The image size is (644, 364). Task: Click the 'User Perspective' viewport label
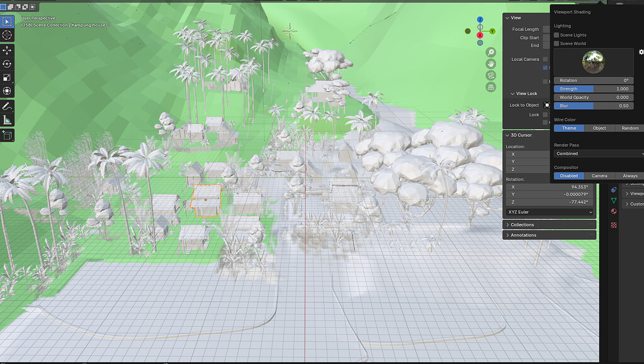point(38,18)
